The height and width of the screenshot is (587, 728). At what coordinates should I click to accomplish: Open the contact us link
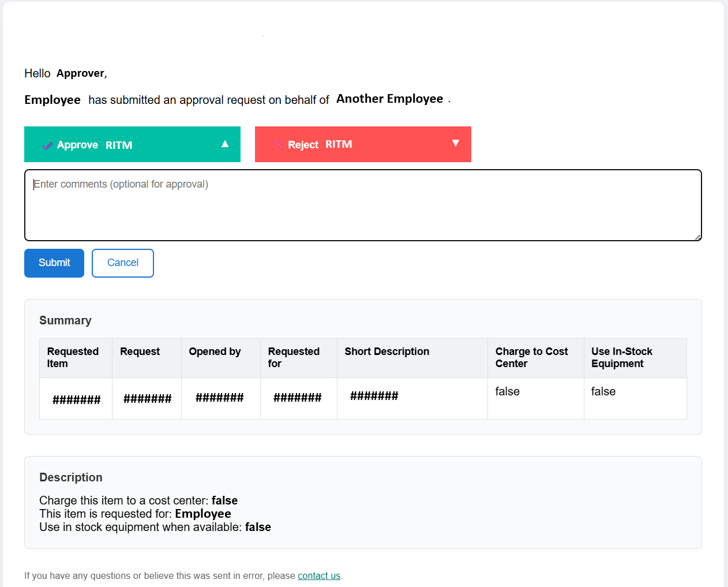coord(318,575)
